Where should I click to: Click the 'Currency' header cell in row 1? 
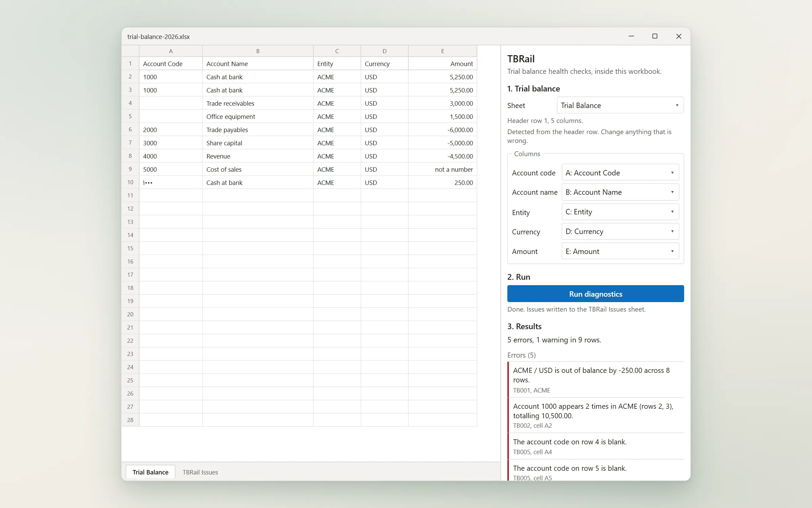coord(384,64)
